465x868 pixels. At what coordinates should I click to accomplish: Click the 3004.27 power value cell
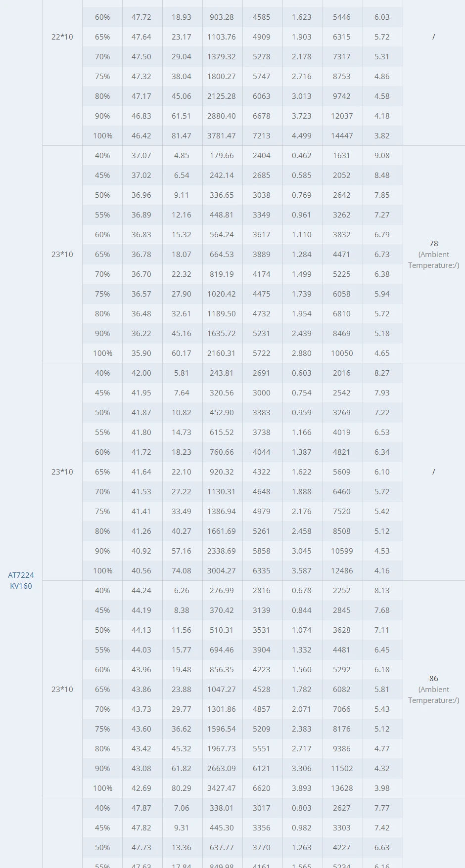click(222, 571)
